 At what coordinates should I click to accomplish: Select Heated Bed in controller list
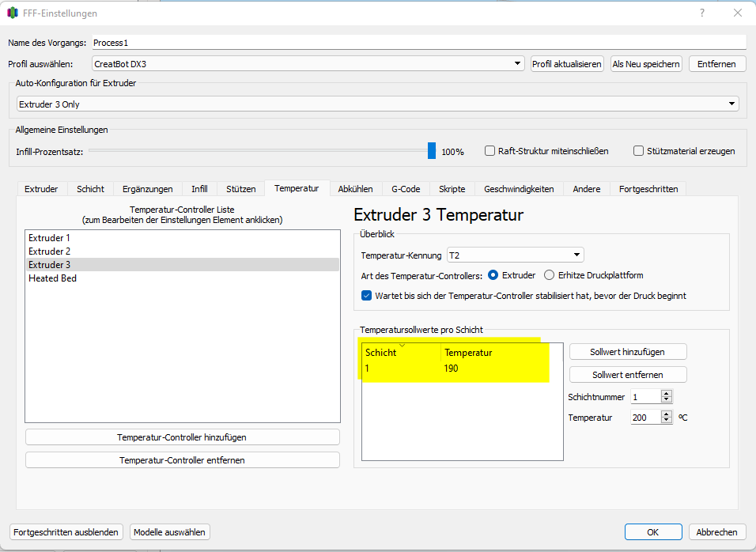coord(182,278)
